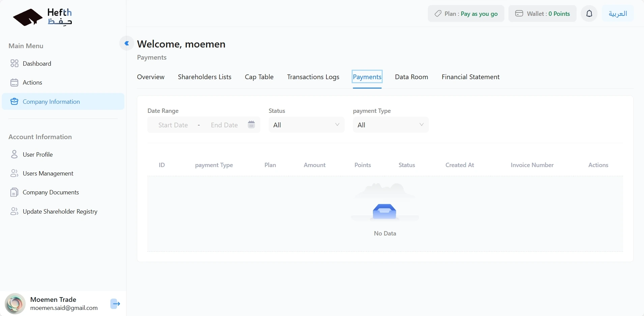Switch to the Cap Table tab
This screenshot has width=644, height=316.
click(259, 77)
